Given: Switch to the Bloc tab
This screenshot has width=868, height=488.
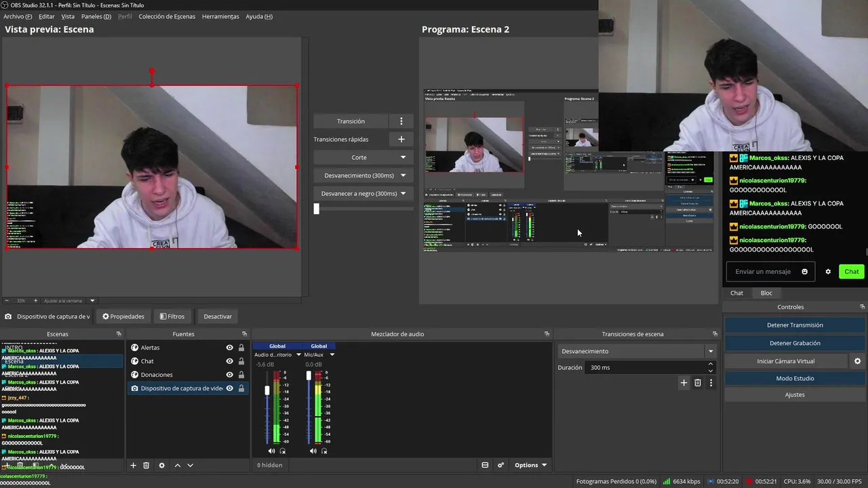Looking at the screenshot, I should (766, 293).
